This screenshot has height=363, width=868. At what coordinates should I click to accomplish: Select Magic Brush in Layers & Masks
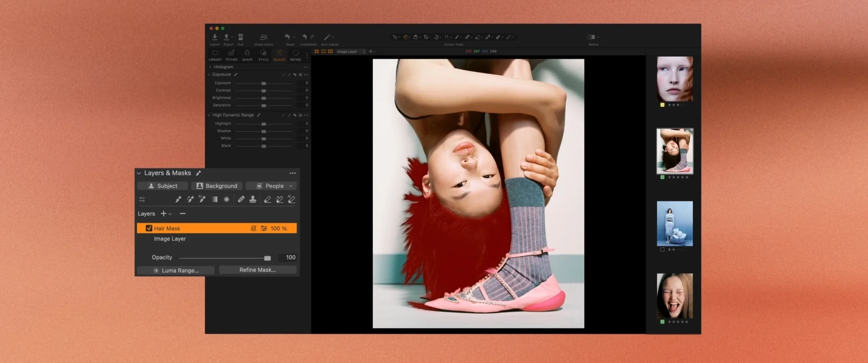tap(190, 199)
